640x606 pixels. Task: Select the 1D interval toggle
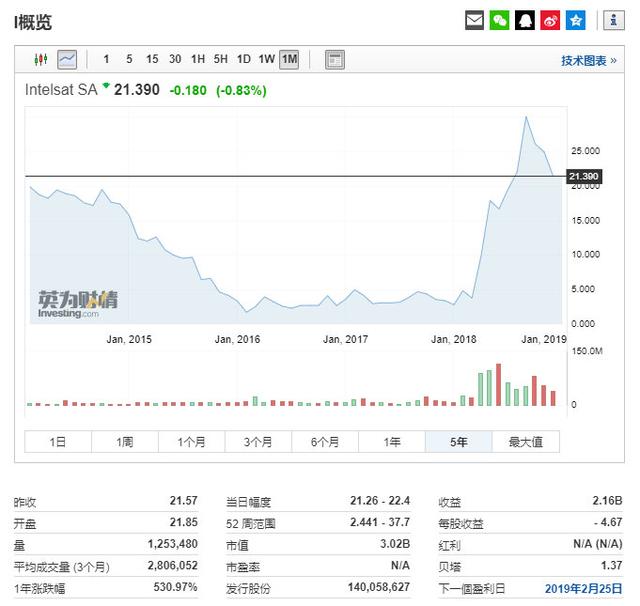[x=243, y=60]
